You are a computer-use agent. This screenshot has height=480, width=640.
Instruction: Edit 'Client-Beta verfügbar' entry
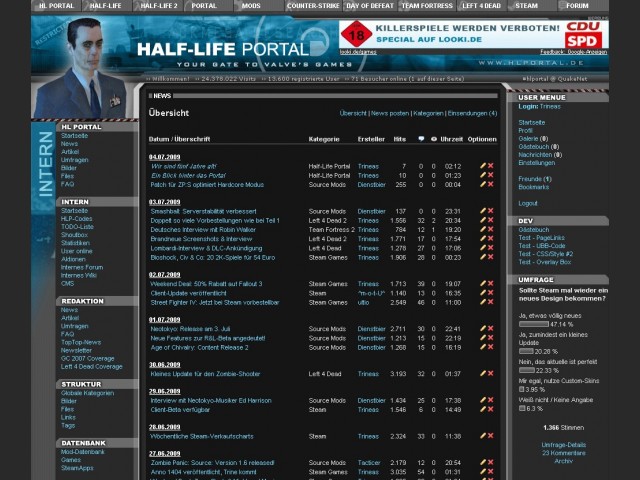point(483,409)
